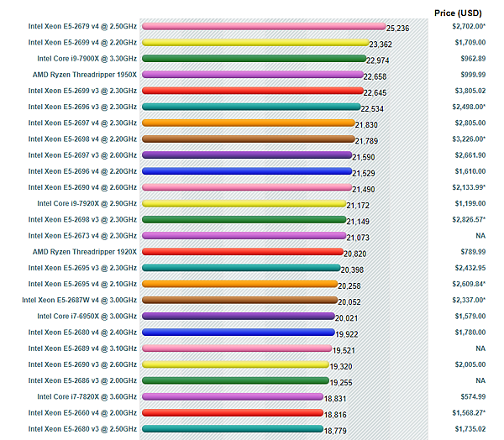This screenshot has width=504, height=440.
Task: Click the blue bar scoring 21,529
Action: [247, 171]
